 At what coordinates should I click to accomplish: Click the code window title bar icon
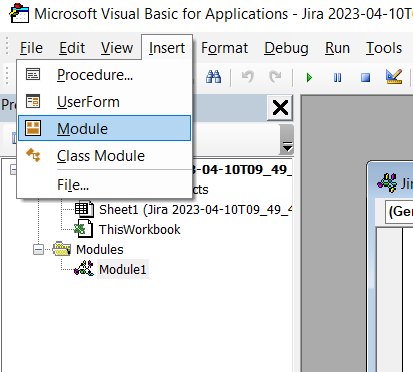tap(387, 183)
